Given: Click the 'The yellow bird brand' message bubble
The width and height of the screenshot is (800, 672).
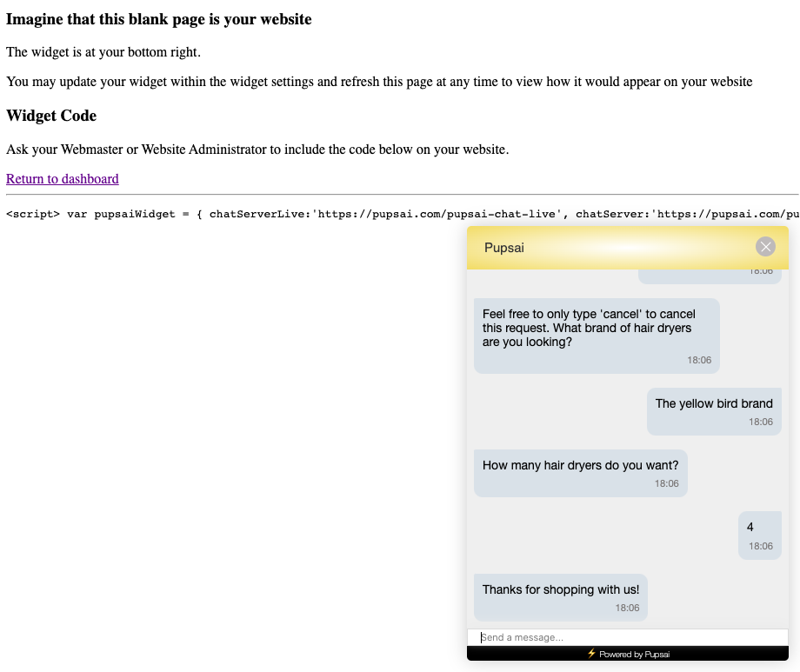Looking at the screenshot, I should [x=714, y=404].
